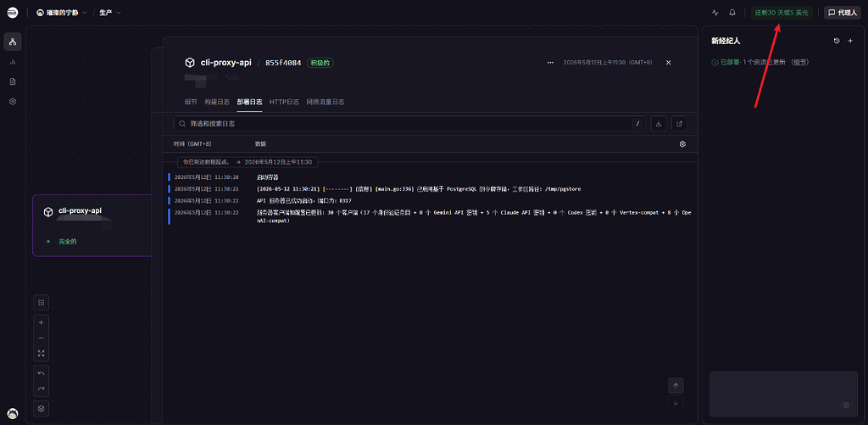Fit canvas to screen

pyautogui.click(x=41, y=353)
